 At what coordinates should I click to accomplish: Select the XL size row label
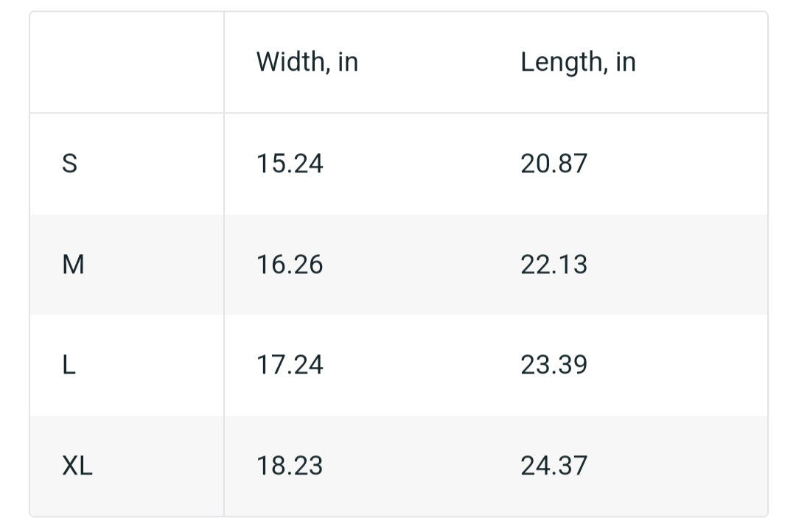[77, 466]
